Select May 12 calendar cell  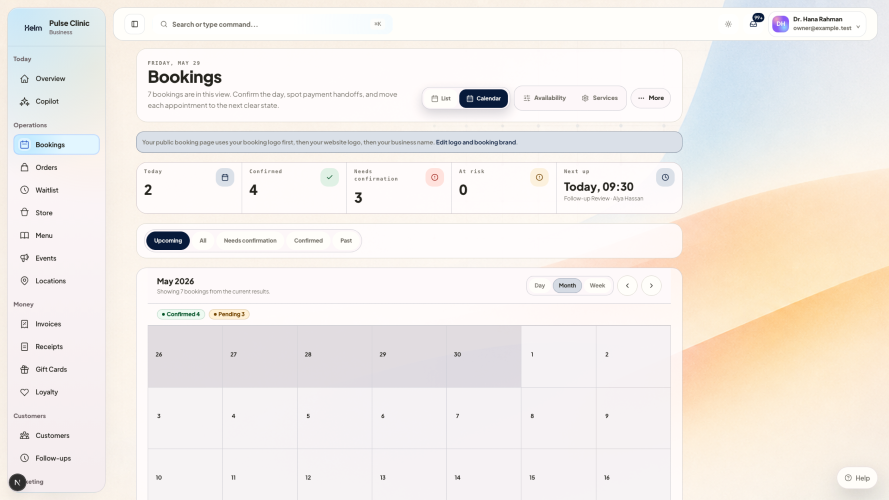click(x=335, y=474)
